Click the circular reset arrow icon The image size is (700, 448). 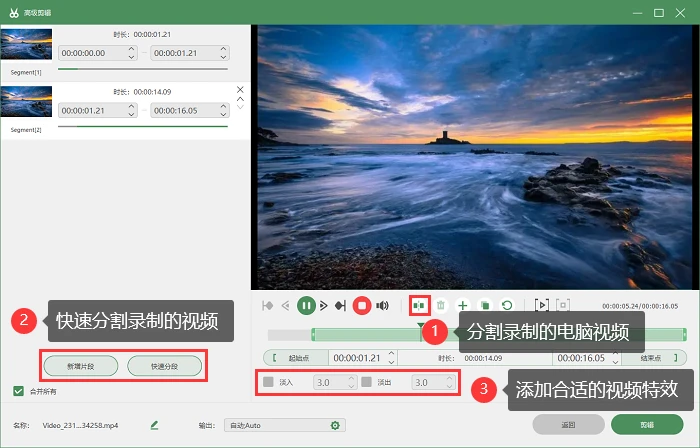pyautogui.click(x=507, y=306)
